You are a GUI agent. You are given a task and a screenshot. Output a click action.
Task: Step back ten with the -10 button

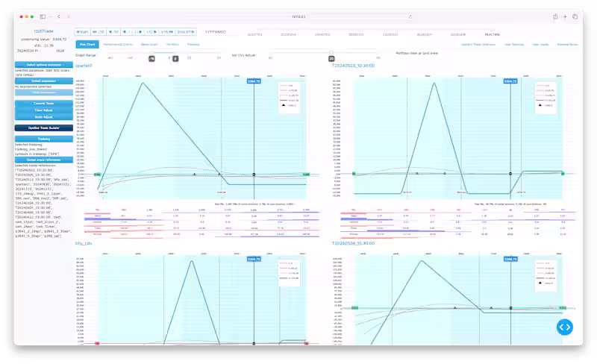coord(113,32)
